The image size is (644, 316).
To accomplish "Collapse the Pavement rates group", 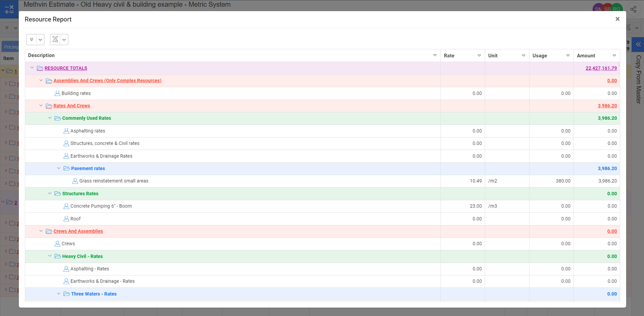I will tap(59, 168).
